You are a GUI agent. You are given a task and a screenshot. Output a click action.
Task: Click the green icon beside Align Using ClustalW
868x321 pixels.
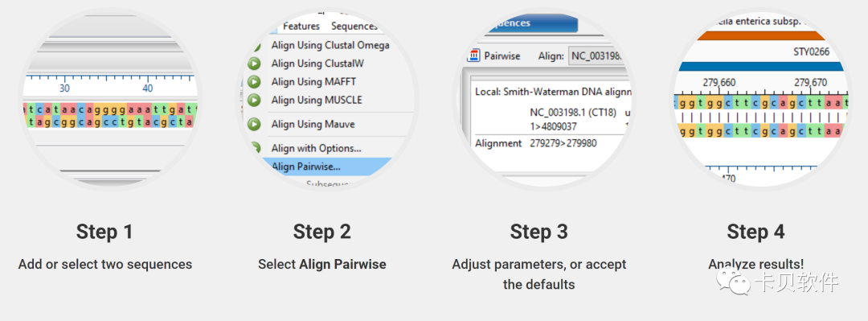pyautogui.click(x=253, y=64)
